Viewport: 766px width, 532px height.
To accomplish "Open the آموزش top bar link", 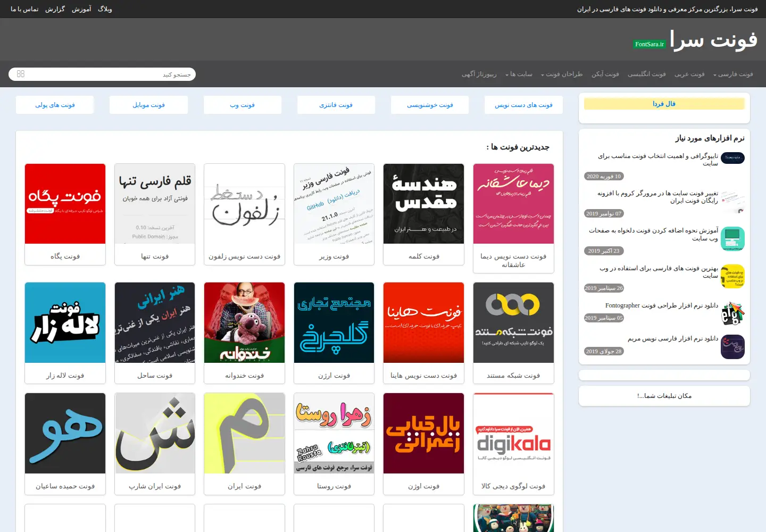I will pyautogui.click(x=81, y=9).
